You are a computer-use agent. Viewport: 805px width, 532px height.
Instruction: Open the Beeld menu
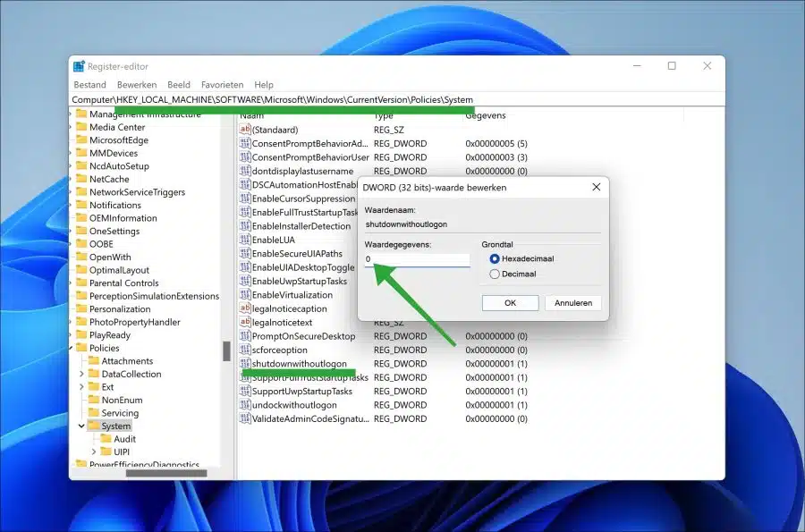click(179, 85)
